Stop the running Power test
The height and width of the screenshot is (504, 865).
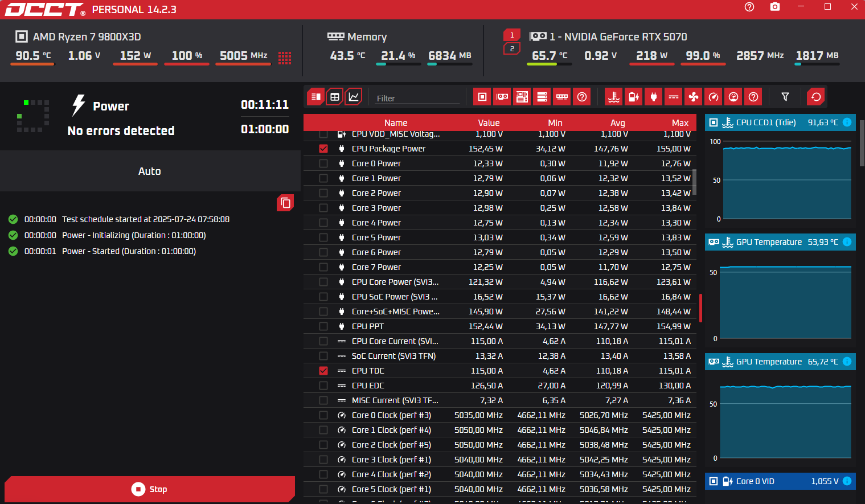[150, 489]
